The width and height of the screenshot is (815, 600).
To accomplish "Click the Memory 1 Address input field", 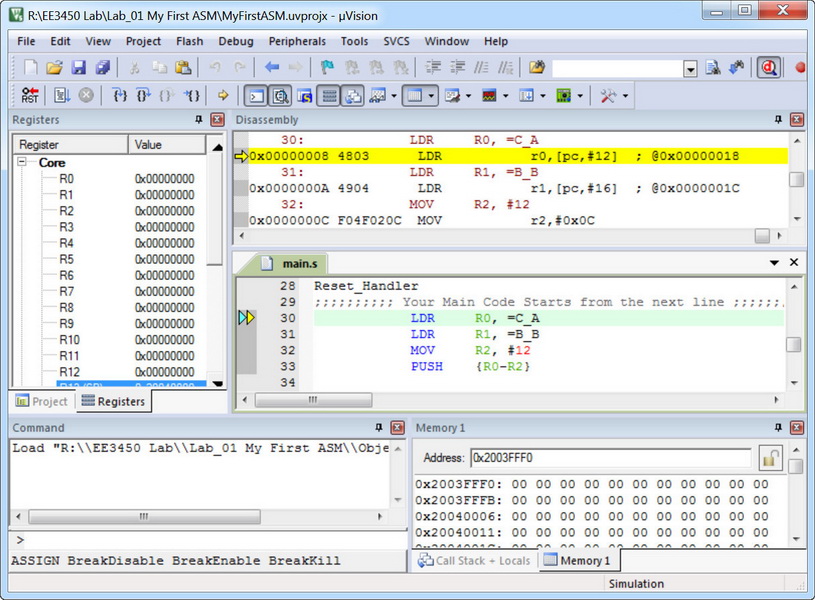I will tap(610, 458).
